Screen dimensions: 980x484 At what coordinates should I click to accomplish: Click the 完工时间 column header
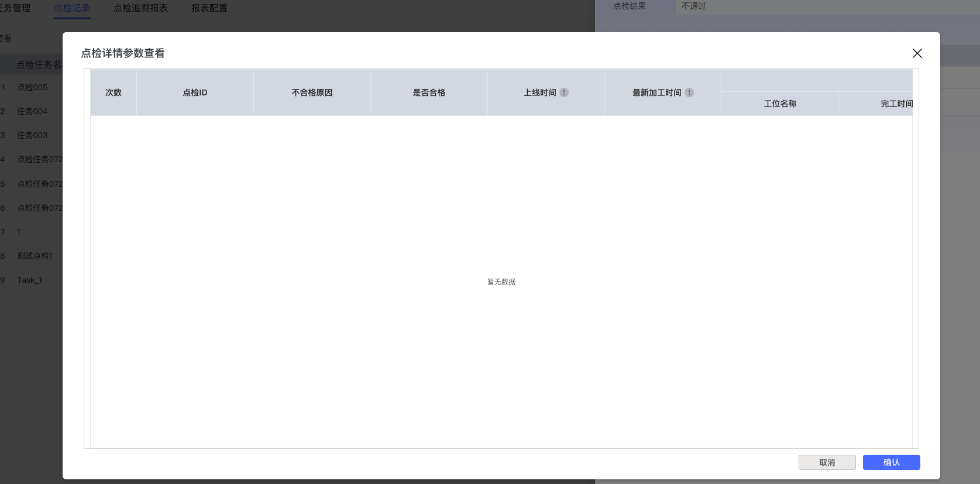876,104
